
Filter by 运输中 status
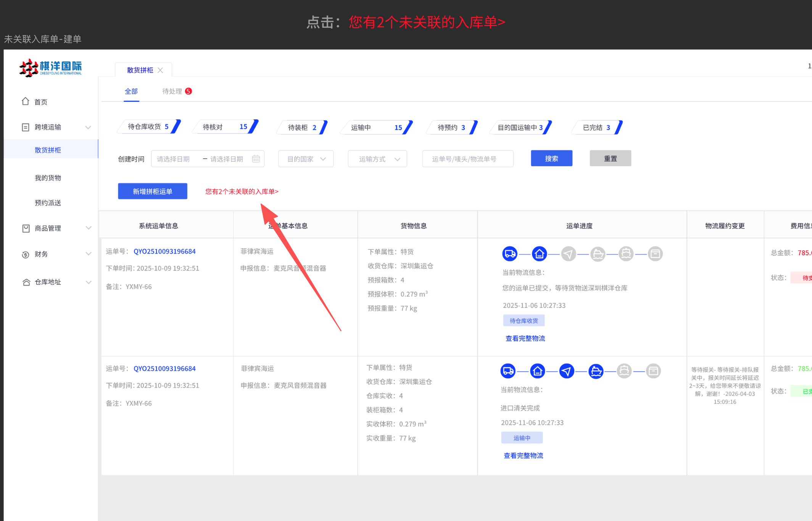377,127
